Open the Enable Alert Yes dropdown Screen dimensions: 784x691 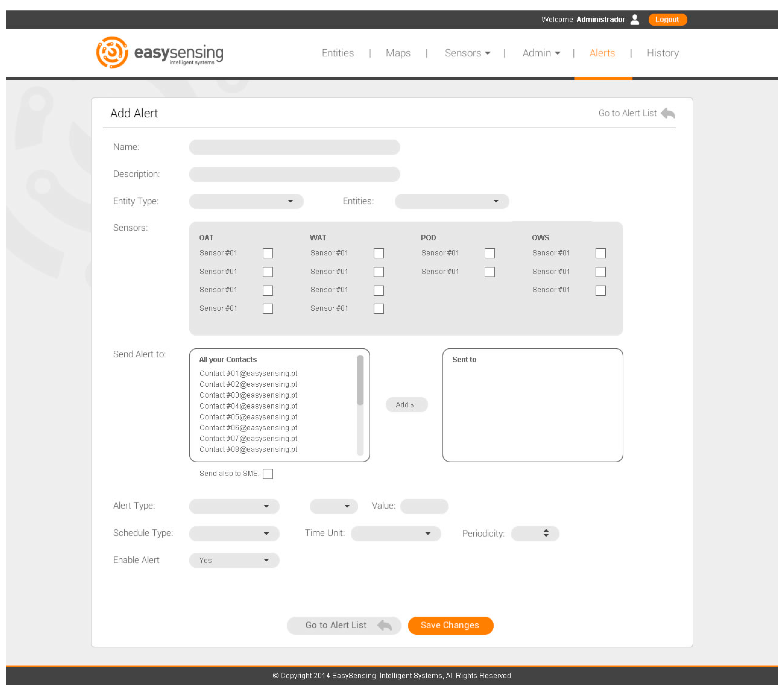234,560
